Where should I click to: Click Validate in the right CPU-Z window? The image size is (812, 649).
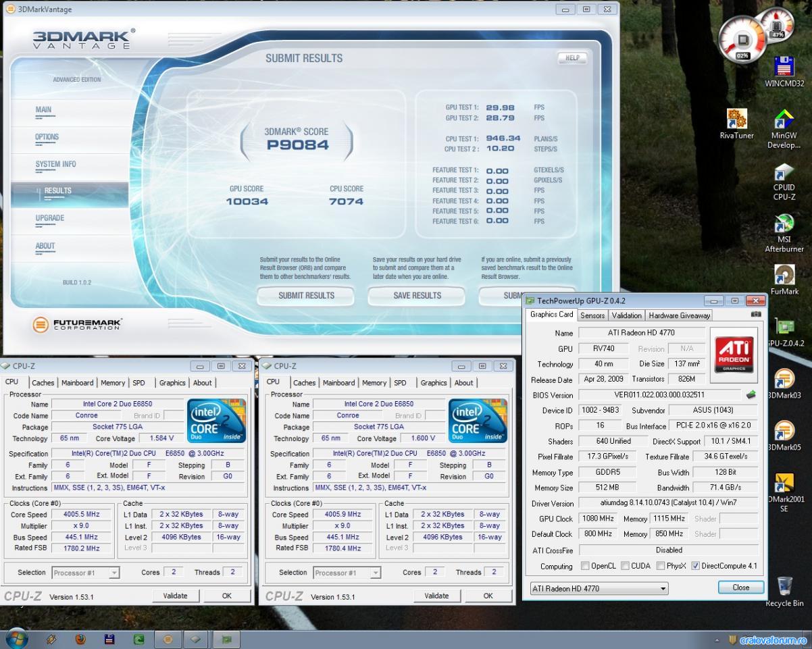click(436, 596)
